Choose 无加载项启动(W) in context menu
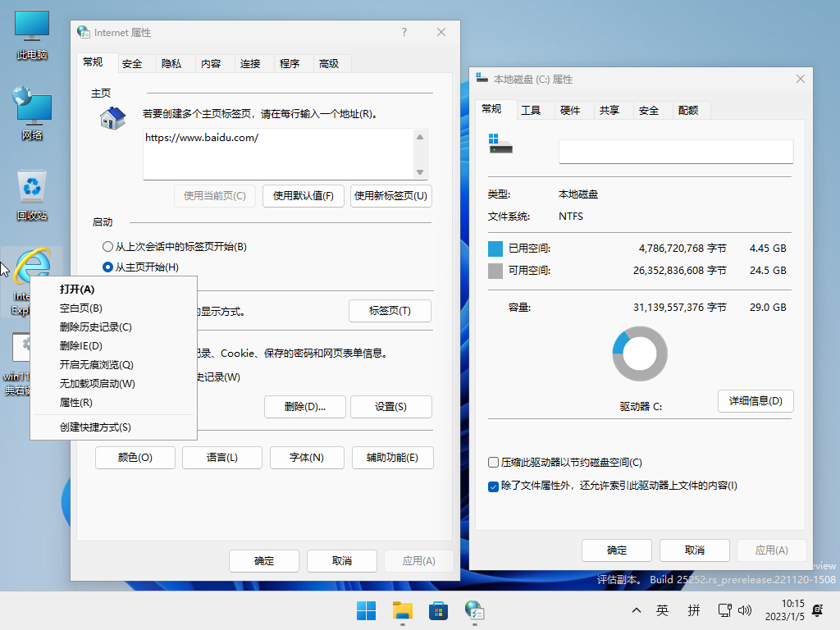This screenshot has height=630, width=840. [113, 384]
